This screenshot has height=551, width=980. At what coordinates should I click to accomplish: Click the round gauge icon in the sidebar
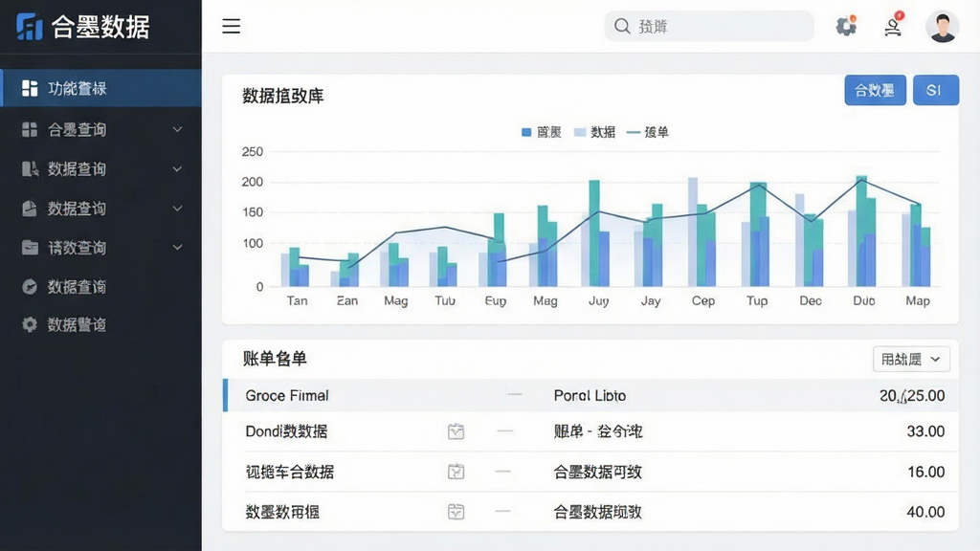[30, 287]
